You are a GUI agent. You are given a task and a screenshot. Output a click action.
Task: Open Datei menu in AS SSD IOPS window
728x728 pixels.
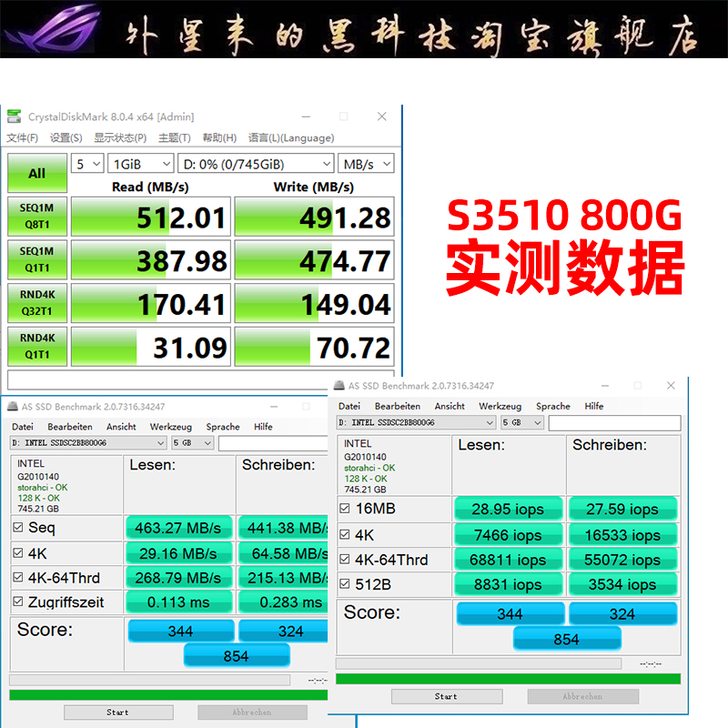click(349, 406)
